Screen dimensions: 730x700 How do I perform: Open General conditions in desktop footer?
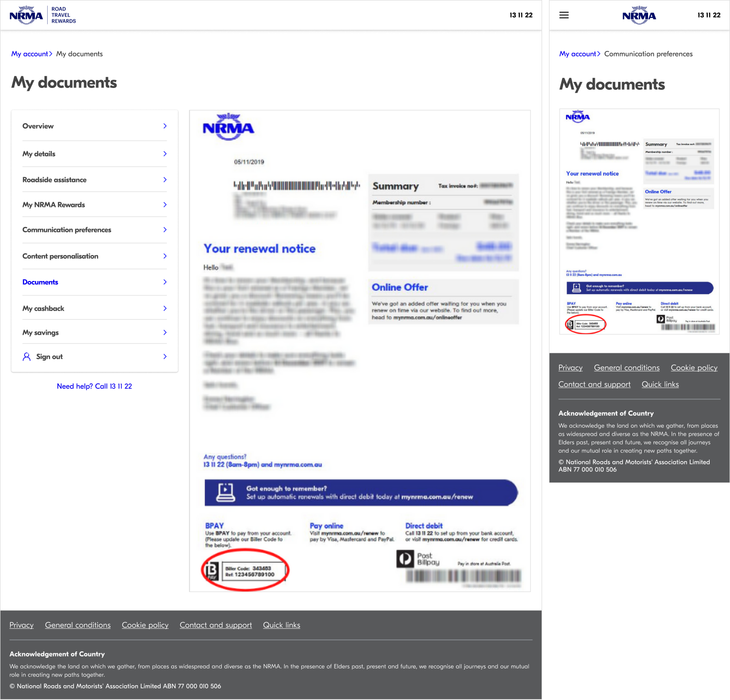tap(78, 625)
